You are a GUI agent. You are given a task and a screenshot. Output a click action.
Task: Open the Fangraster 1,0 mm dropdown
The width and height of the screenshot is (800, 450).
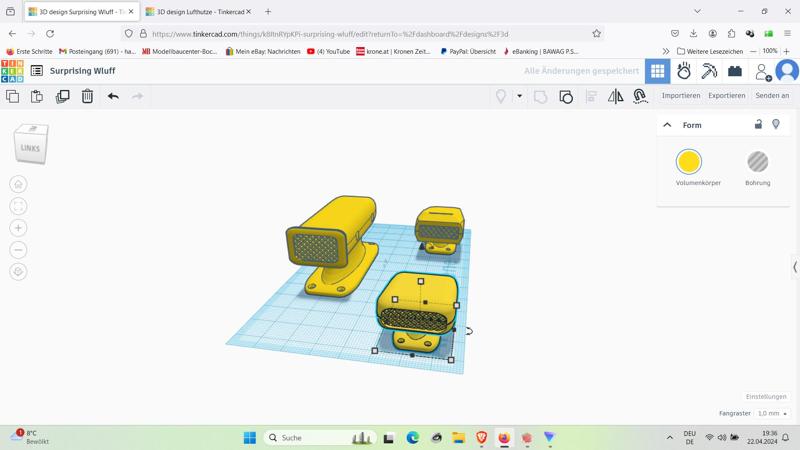(x=772, y=413)
